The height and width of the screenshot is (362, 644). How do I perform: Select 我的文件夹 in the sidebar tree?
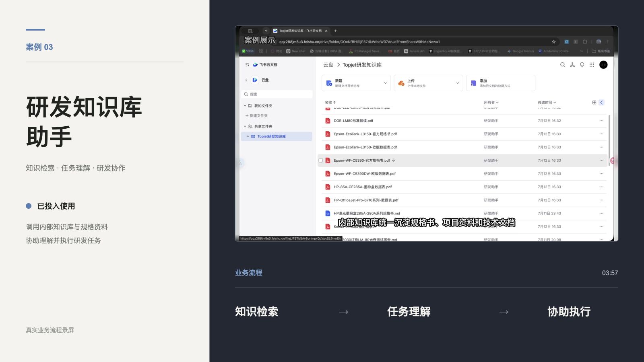[263, 106]
